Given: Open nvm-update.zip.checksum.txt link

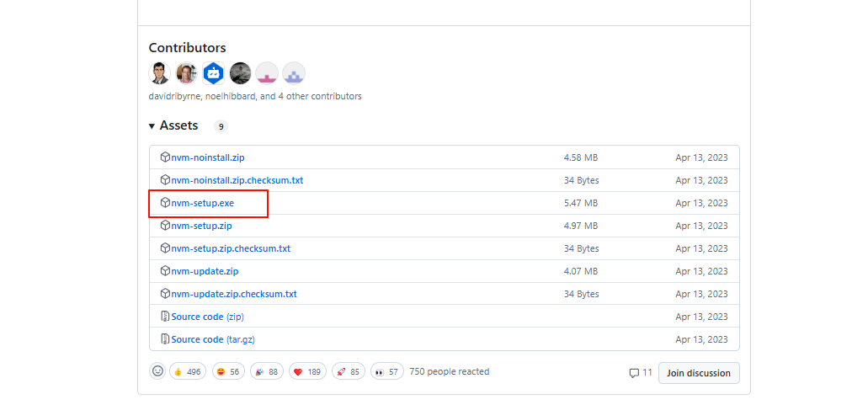Looking at the screenshot, I should pyautogui.click(x=233, y=294).
